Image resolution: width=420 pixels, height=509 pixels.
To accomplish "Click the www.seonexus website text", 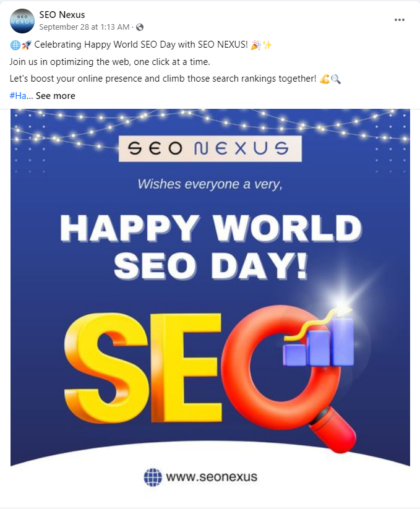I will 211,477.
